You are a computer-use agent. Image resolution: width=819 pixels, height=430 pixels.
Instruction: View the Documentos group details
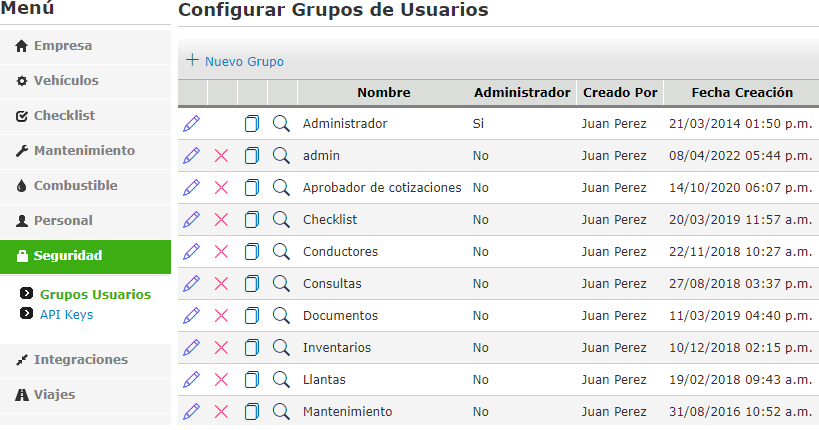281,316
